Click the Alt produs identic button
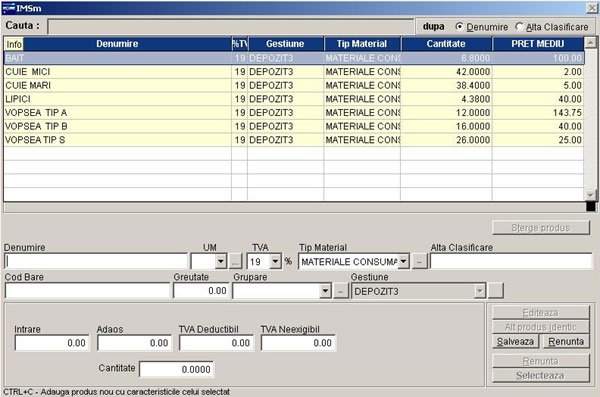The height and width of the screenshot is (397, 600). (541, 327)
